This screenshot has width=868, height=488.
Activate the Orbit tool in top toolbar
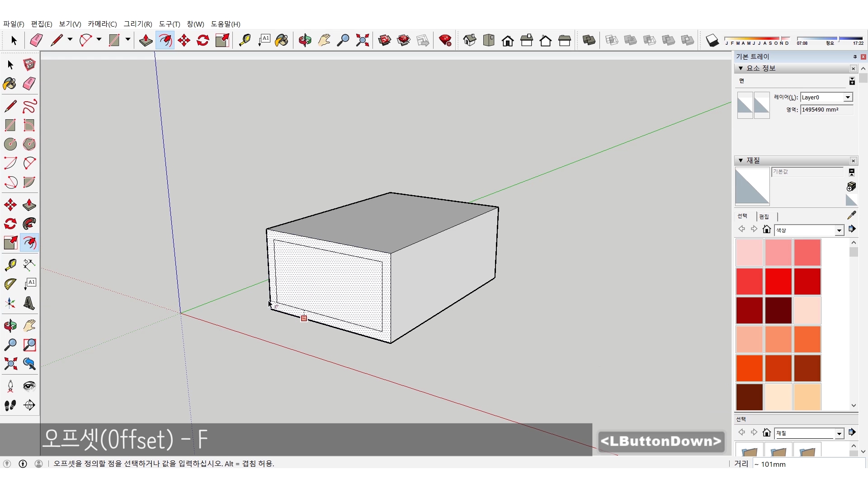pos(305,40)
